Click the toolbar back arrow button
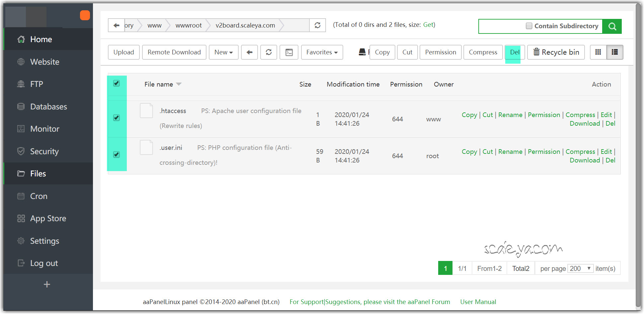644x314 pixels. point(249,52)
